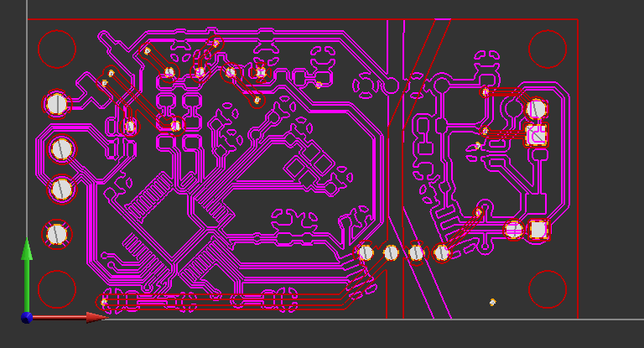
Task: Pick the third round pad on the left edge
Action: pos(62,189)
